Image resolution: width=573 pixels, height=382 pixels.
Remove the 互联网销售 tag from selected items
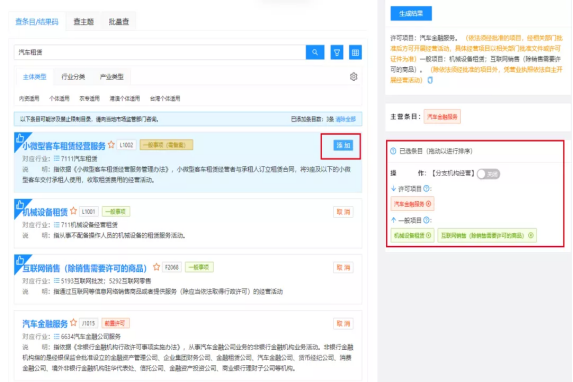pyautogui.click(x=531, y=235)
